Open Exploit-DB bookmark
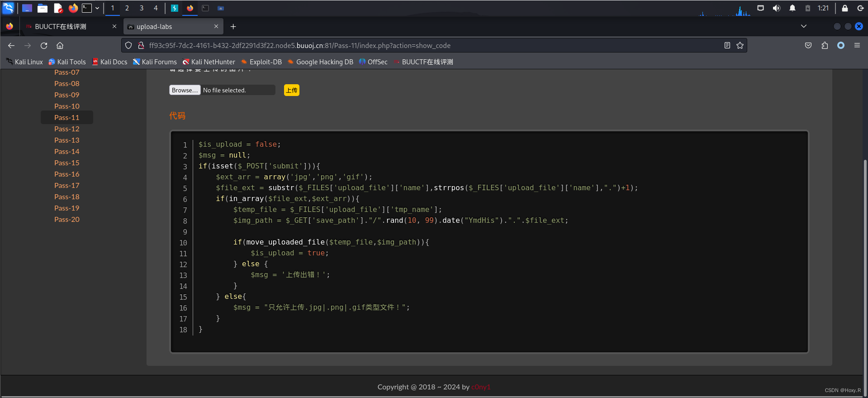 point(261,62)
